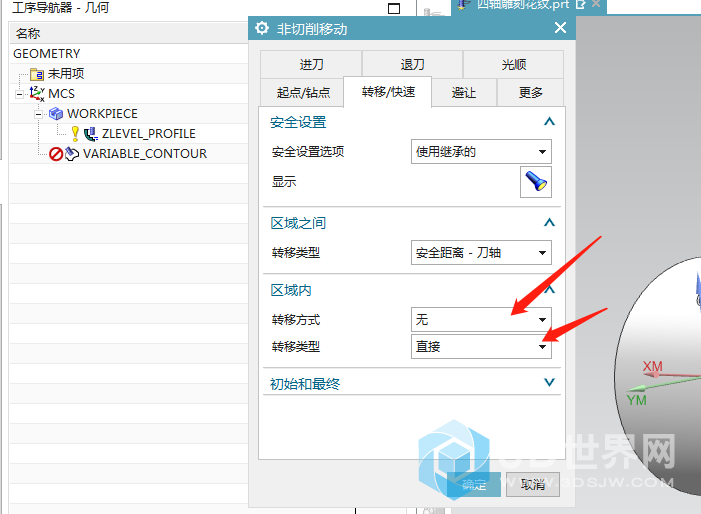Image resolution: width=701 pixels, height=514 pixels.
Task: Click the ZLEVEL_PROFILE operation icon
Action: [x=91, y=134]
